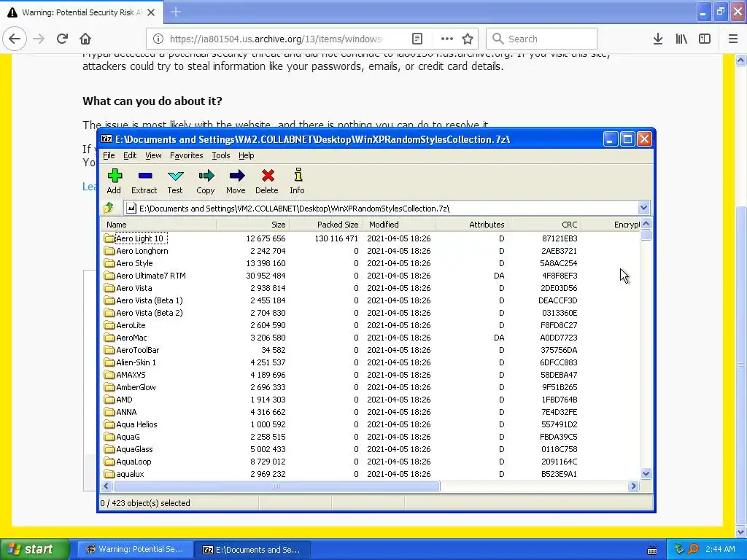Open the browser Library icon

click(681, 39)
